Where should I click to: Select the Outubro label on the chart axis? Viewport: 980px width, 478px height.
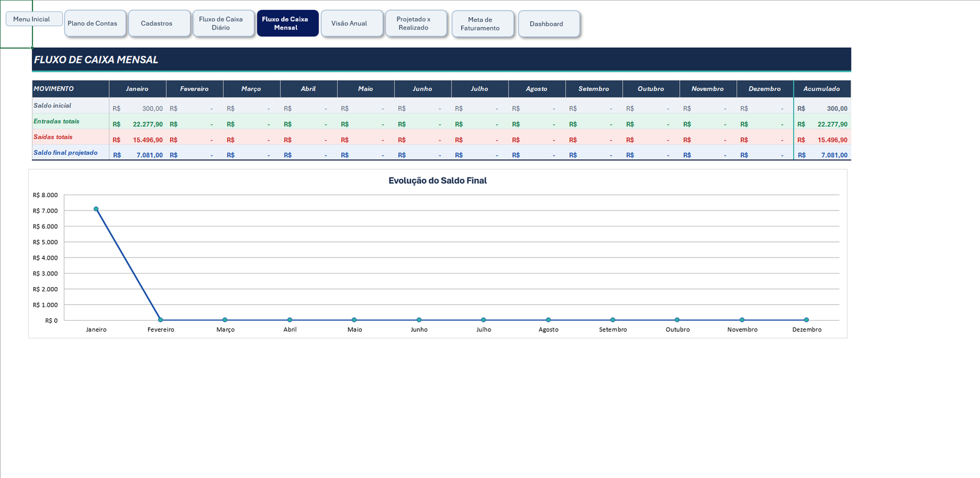(x=677, y=329)
